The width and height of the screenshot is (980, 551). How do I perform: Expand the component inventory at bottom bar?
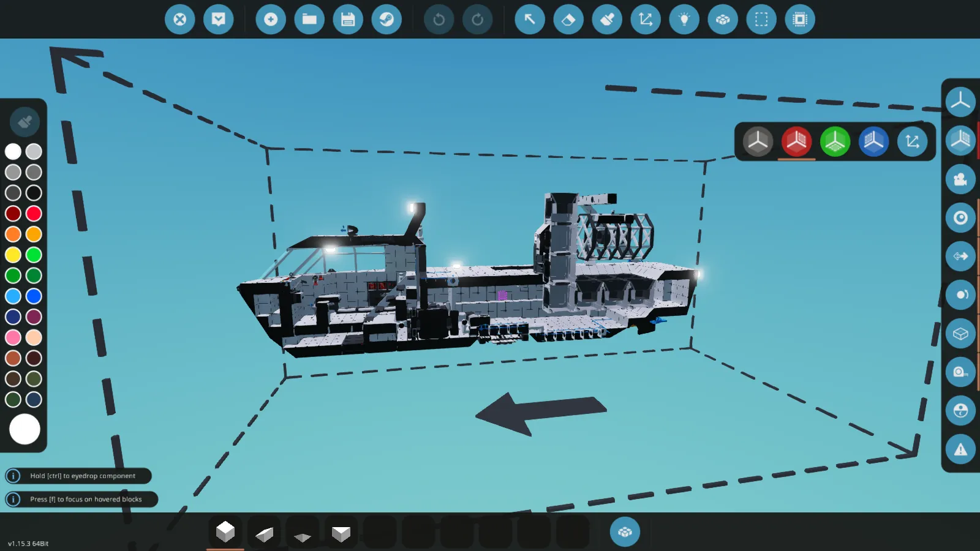(x=625, y=531)
